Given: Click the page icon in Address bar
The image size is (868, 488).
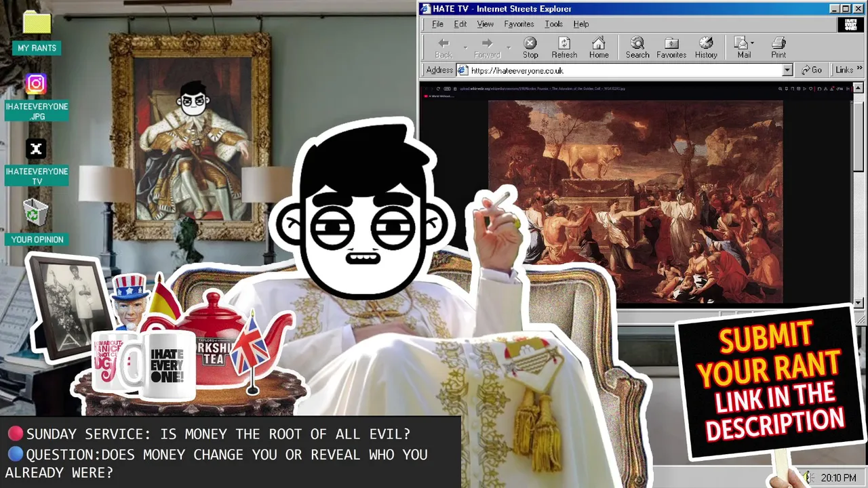Looking at the screenshot, I should (462, 70).
